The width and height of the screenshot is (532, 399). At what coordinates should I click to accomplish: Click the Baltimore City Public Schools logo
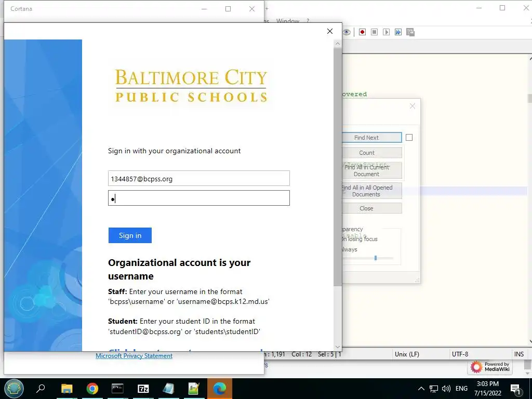[191, 86]
